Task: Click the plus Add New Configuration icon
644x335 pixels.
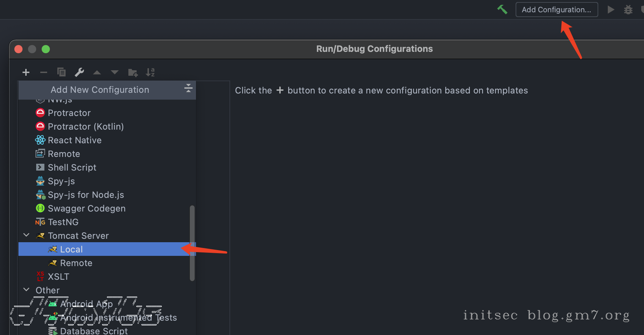Action: [x=26, y=72]
